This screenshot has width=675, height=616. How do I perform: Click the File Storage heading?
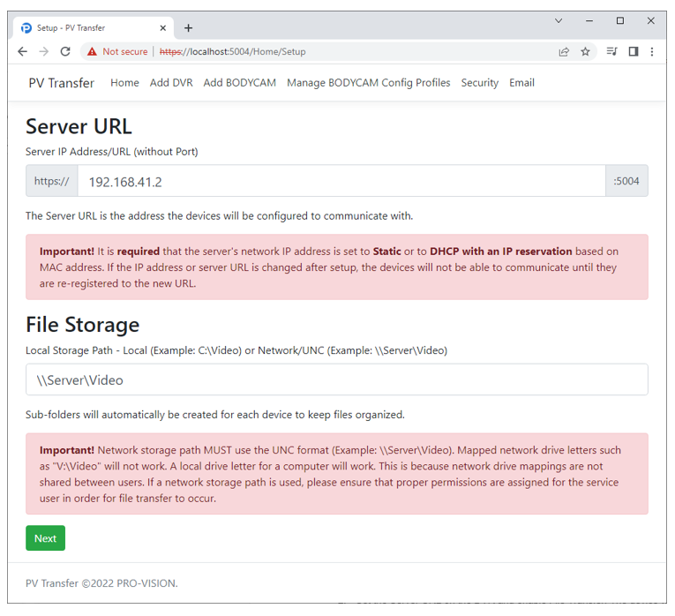pos(83,325)
